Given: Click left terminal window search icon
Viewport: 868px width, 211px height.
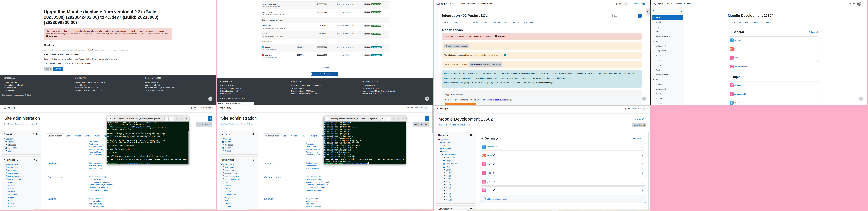Looking at the screenshot, I should 167,119.
